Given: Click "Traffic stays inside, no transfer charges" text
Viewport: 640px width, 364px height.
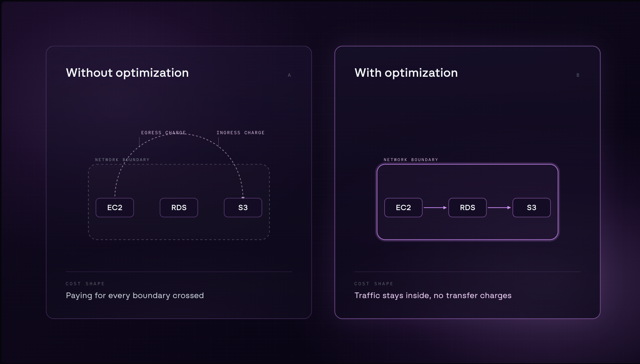Looking at the screenshot, I should pos(433,296).
